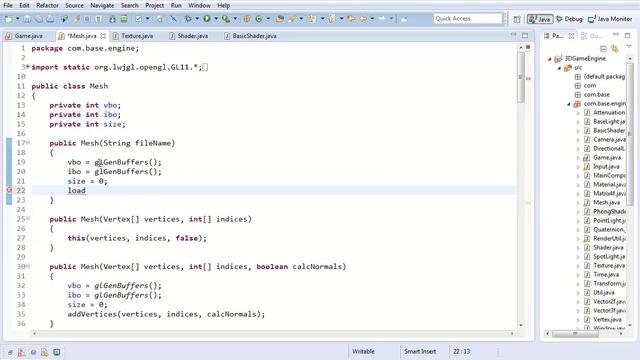Switch to the Texture.java editor tab
The width and height of the screenshot is (640, 360).
(x=133, y=36)
